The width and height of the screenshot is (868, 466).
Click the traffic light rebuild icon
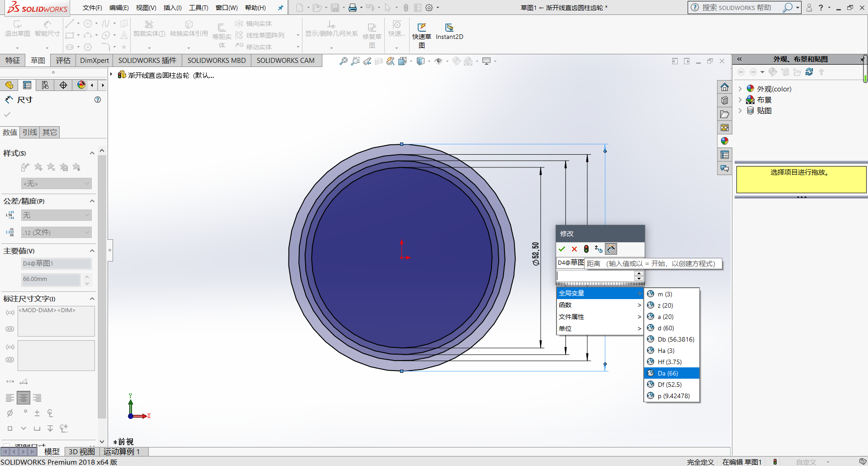coord(586,249)
